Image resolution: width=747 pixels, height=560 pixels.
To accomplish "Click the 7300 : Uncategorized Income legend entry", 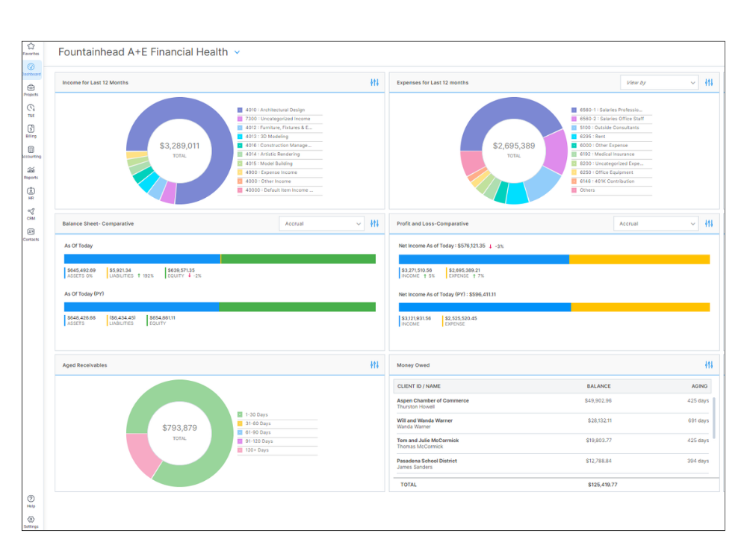I will pyautogui.click(x=278, y=119).
